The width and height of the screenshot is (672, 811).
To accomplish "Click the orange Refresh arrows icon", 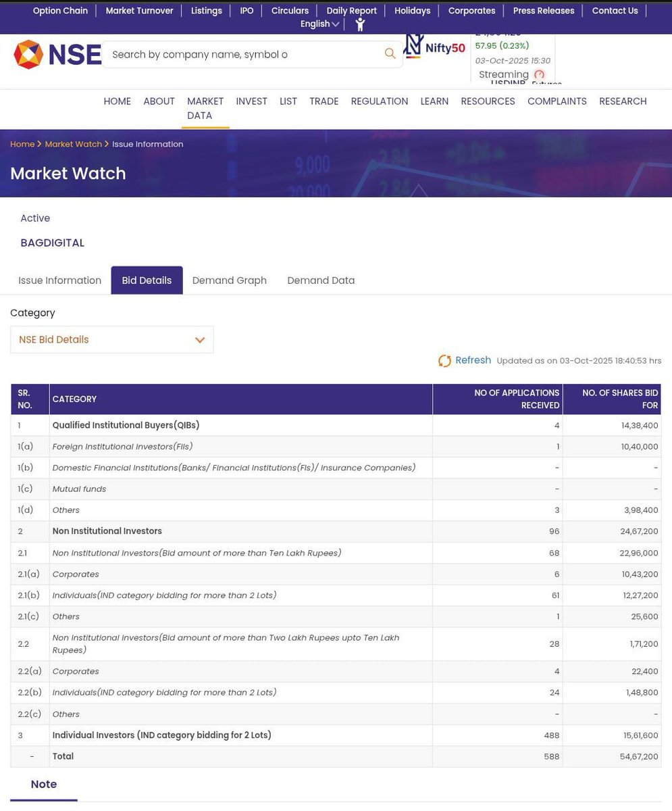I will (x=444, y=361).
